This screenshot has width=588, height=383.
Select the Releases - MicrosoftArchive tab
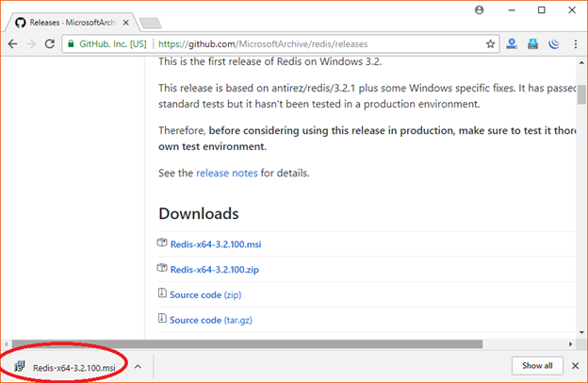pyautogui.click(x=68, y=21)
